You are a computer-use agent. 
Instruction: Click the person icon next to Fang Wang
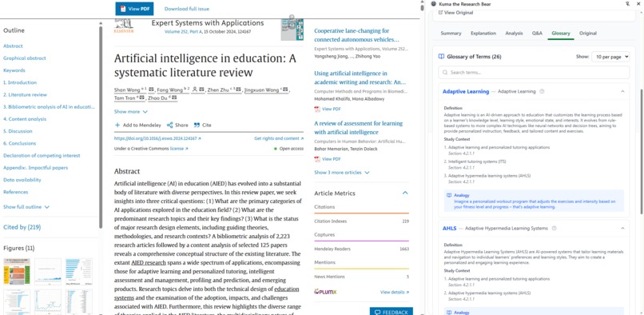tap(195, 90)
